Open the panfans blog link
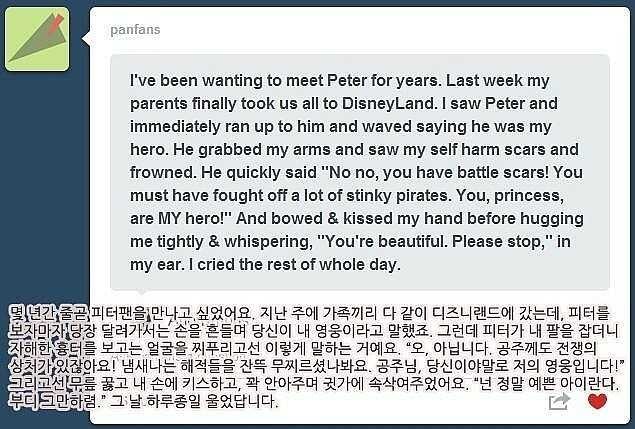 (x=134, y=30)
